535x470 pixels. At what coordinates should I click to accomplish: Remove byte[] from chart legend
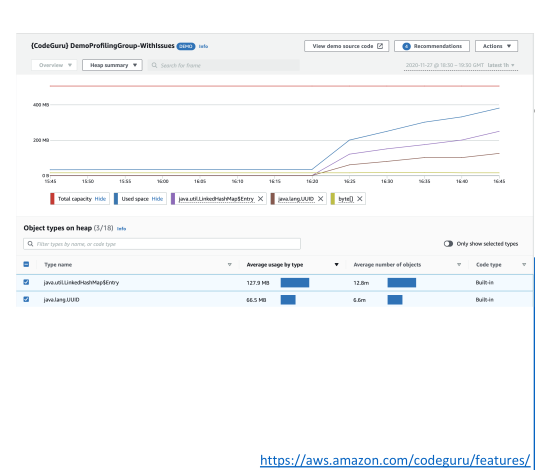click(x=360, y=199)
